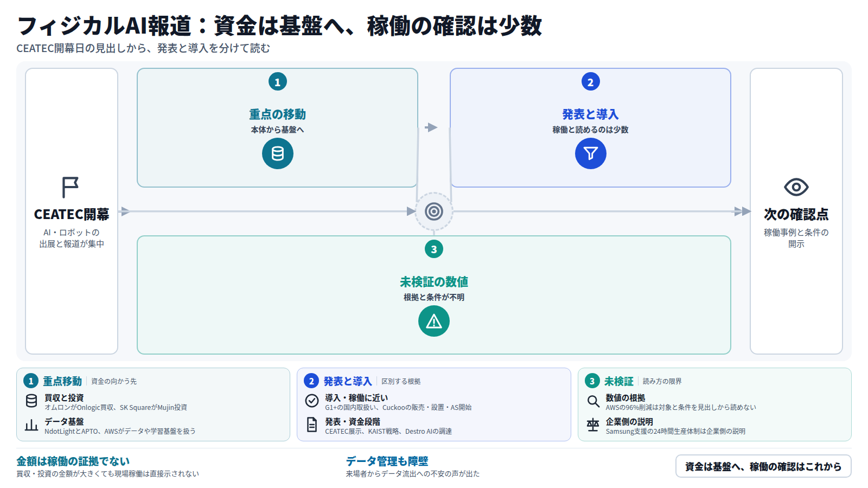Click the magnifier icon beside 数値の根拠
868x488 pixels.
(593, 401)
